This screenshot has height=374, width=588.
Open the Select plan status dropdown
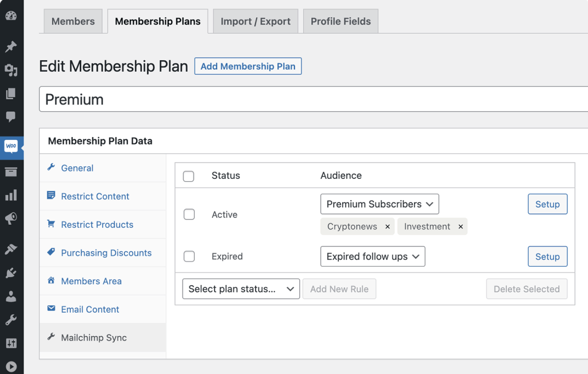pyautogui.click(x=241, y=289)
